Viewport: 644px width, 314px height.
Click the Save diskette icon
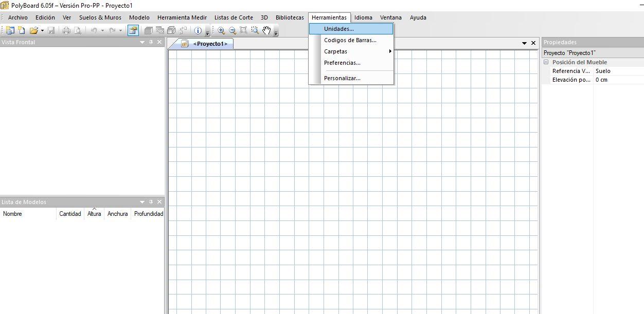(51, 30)
